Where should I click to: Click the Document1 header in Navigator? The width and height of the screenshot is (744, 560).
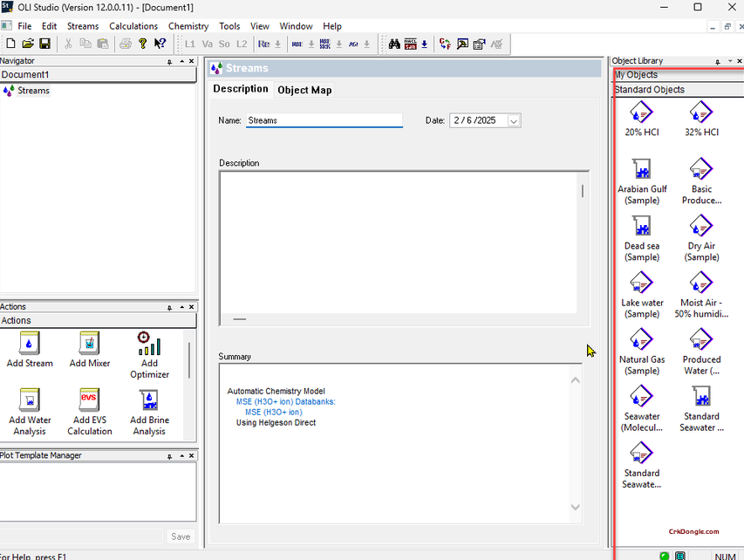coord(98,74)
